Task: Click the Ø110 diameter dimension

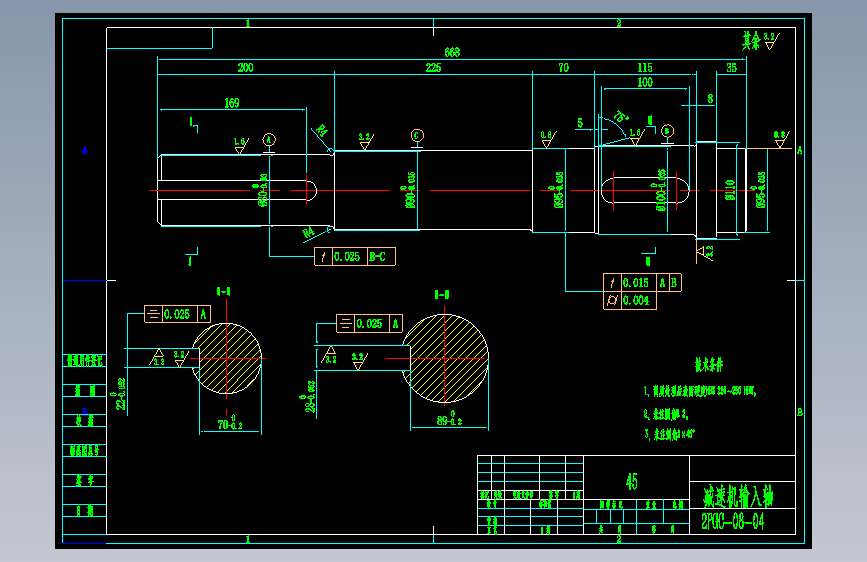Action: click(730, 190)
